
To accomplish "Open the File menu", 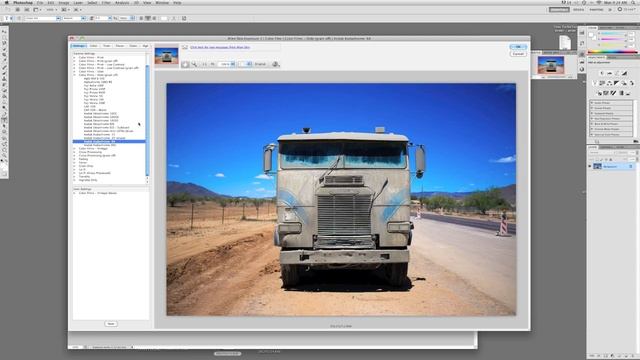I will click(40, 2).
